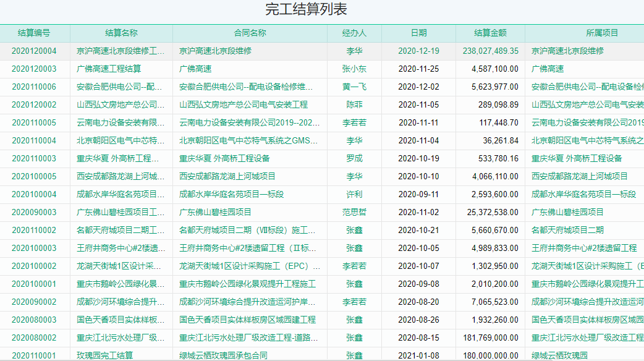The width and height of the screenshot is (644, 361).
Task: Open settlement number 2020110002
Action: 34,231
